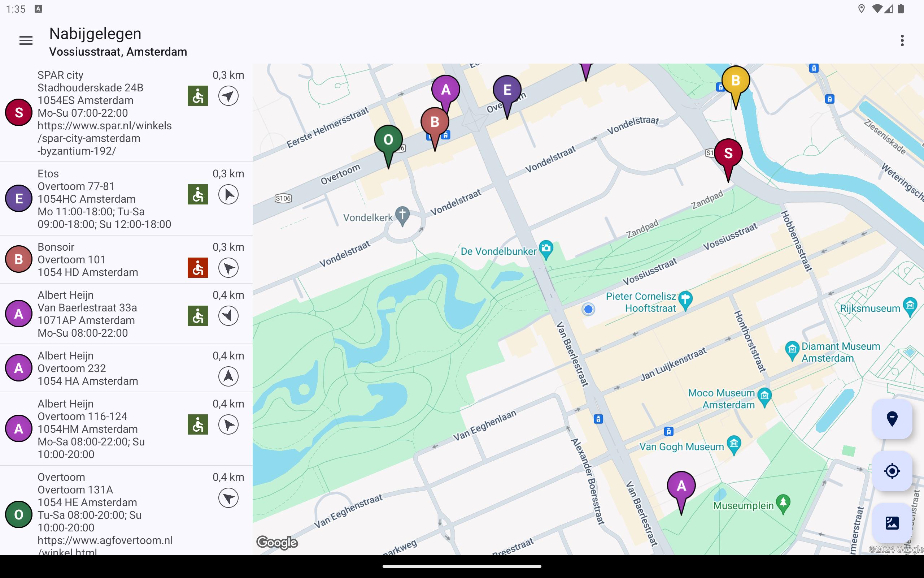
Task: Tap direction arrow for Overtoom 131A store
Action: (x=228, y=498)
